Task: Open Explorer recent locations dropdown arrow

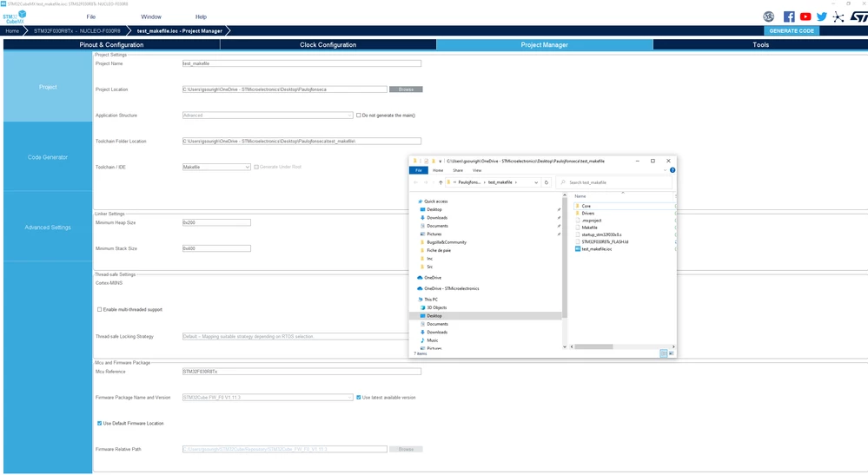Action: coord(433,182)
